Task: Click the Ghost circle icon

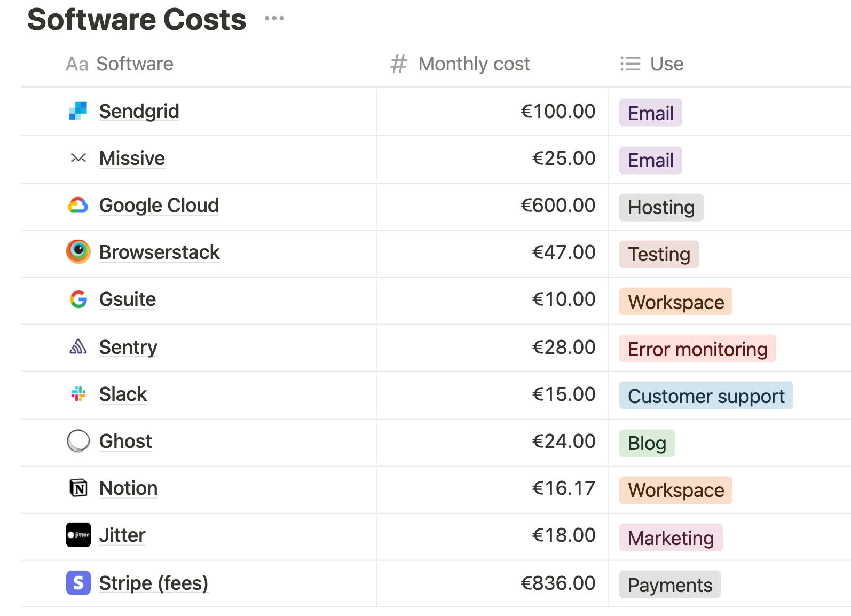Action: pos(78,441)
